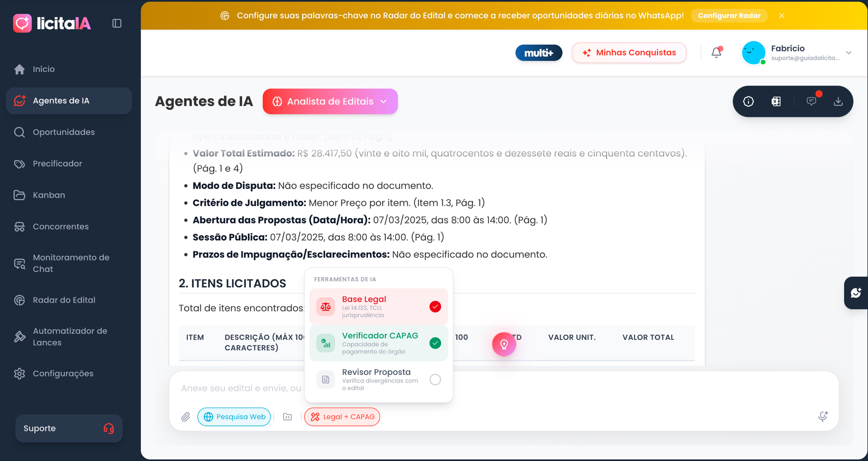Click the licitaIA logo
The image size is (868, 461).
click(52, 23)
